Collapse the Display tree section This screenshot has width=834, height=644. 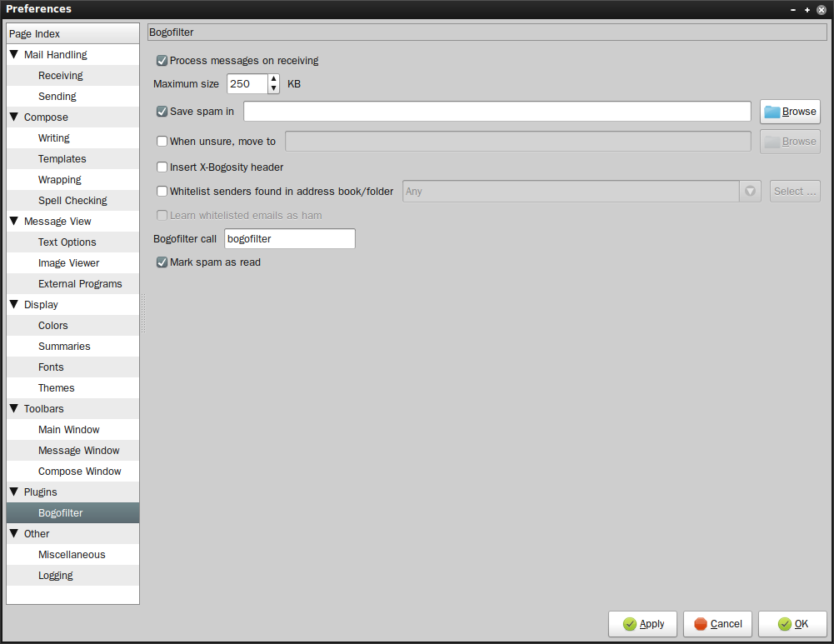(14, 305)
